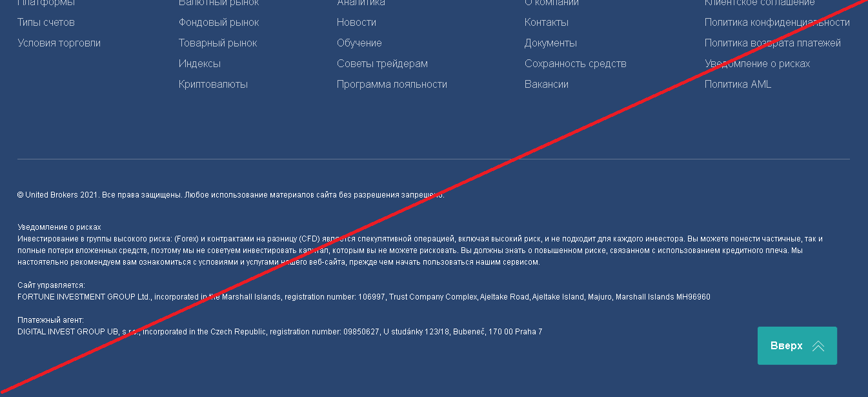Open the Новости link

pos(356,23)
